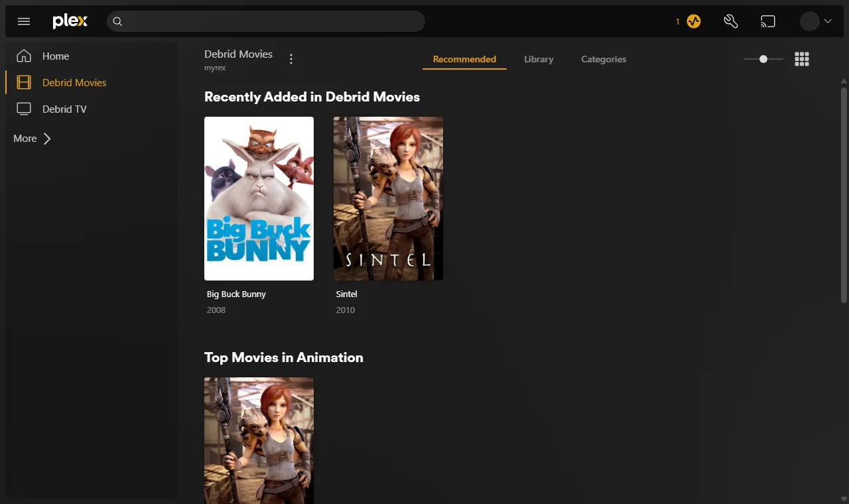Go to Home in the sidebar
Viewport: 849px width, 504px height.
coord(56,56)
